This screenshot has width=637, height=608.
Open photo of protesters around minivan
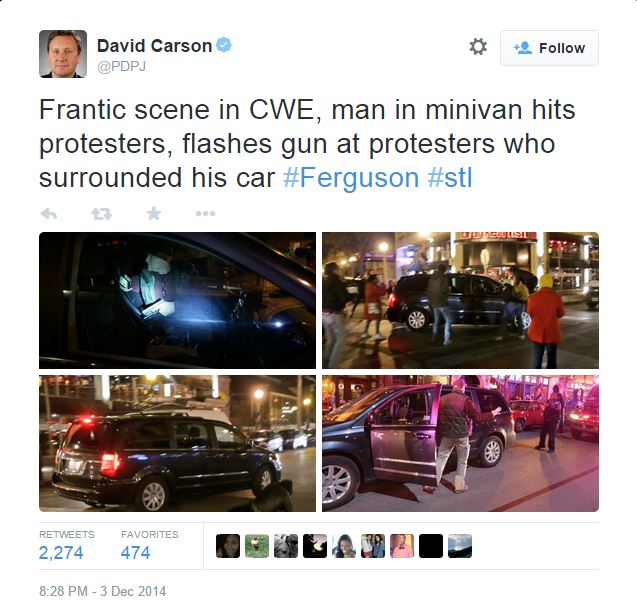point(460,300)
